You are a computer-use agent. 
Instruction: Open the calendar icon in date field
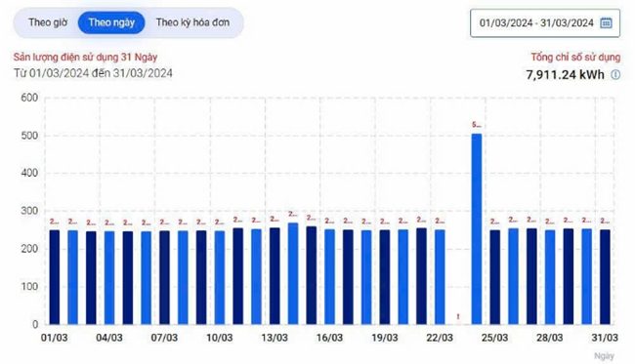pos(606,23)
